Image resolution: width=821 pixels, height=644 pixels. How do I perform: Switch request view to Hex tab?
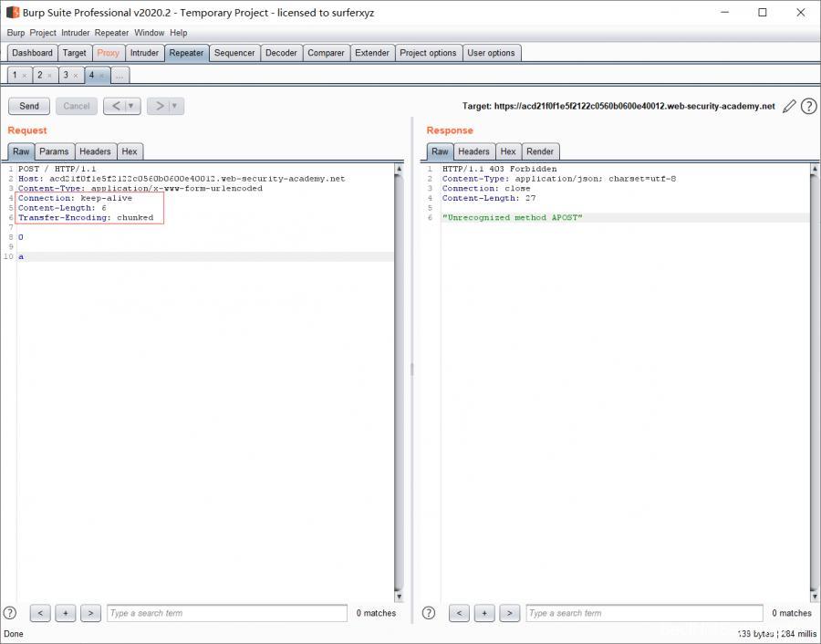click(x=130, y=151)
